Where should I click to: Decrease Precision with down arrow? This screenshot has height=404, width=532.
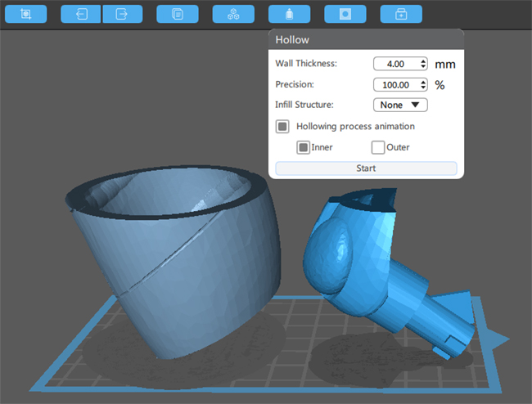coord(423,88)
